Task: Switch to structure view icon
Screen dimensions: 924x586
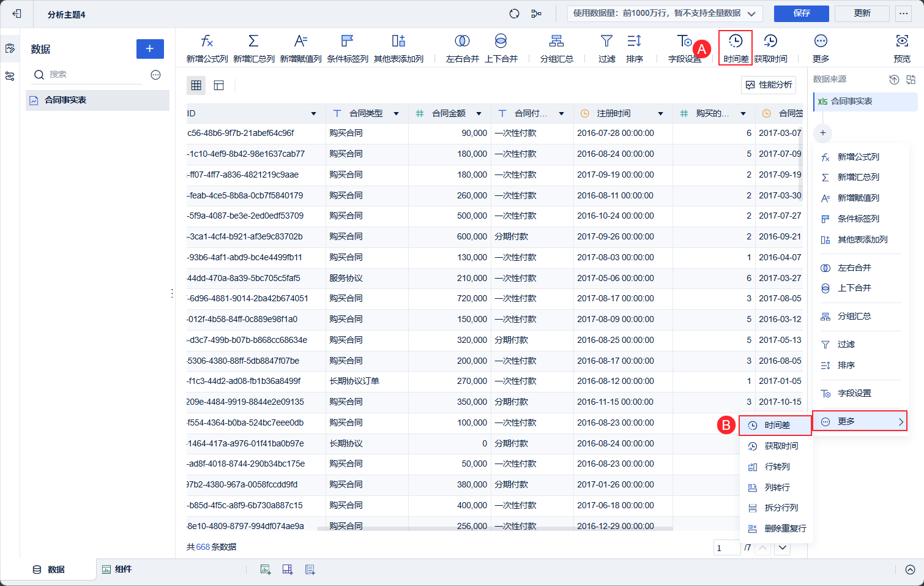Action: (x=218, y=85)
